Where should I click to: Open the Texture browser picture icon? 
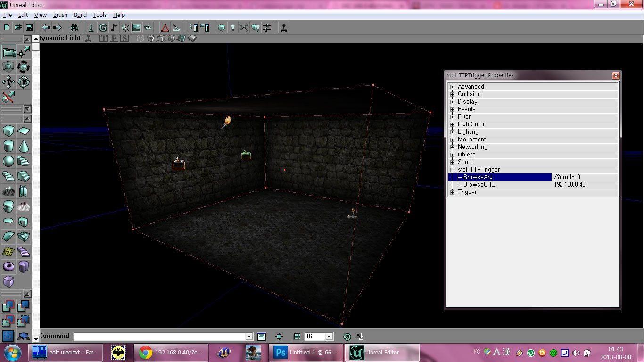[137, 27]
